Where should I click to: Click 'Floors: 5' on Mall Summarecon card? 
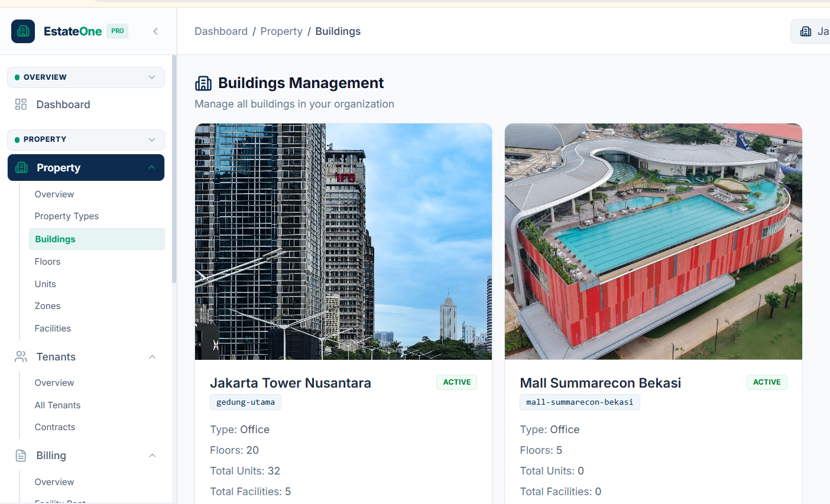point(541,450)
